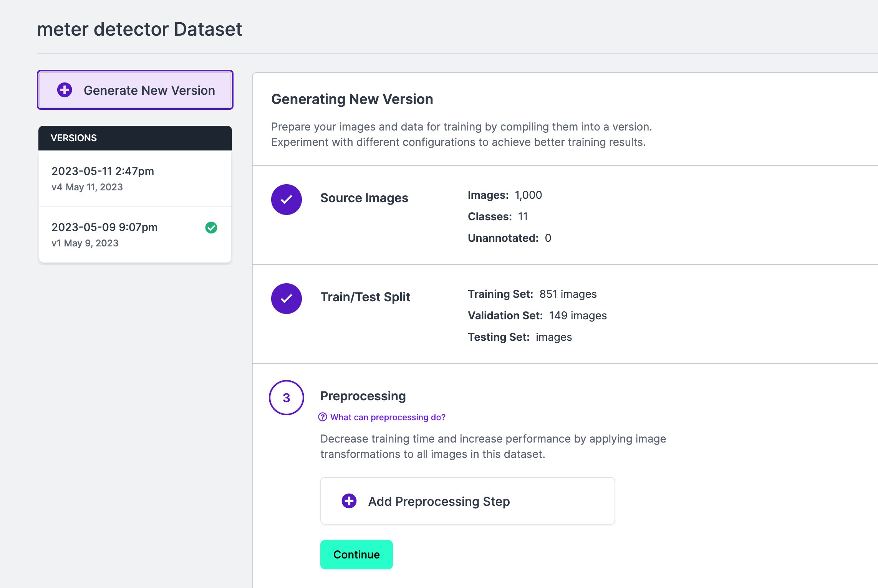This screenshot has height=588, width=878.
Task: Click the Preprocessing section heading
Action: (363, 396)
